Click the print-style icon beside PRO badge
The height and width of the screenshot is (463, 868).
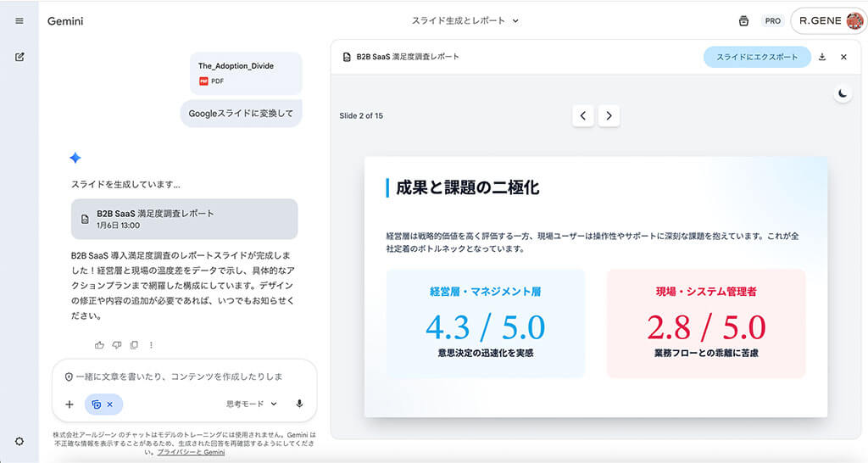(x=743, y=21)
